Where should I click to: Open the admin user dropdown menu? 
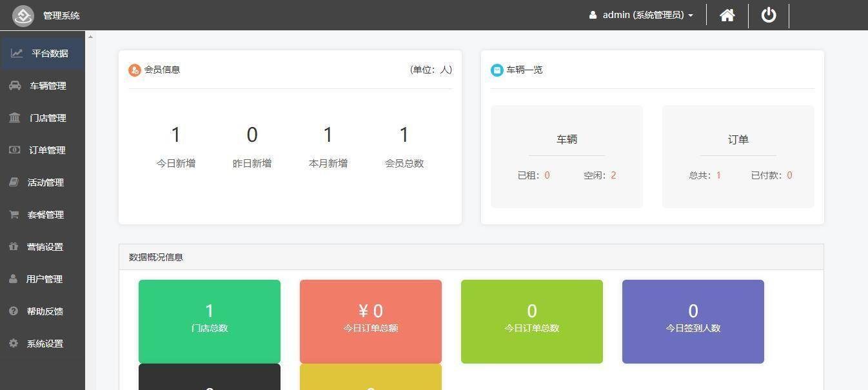click(642, 15)
